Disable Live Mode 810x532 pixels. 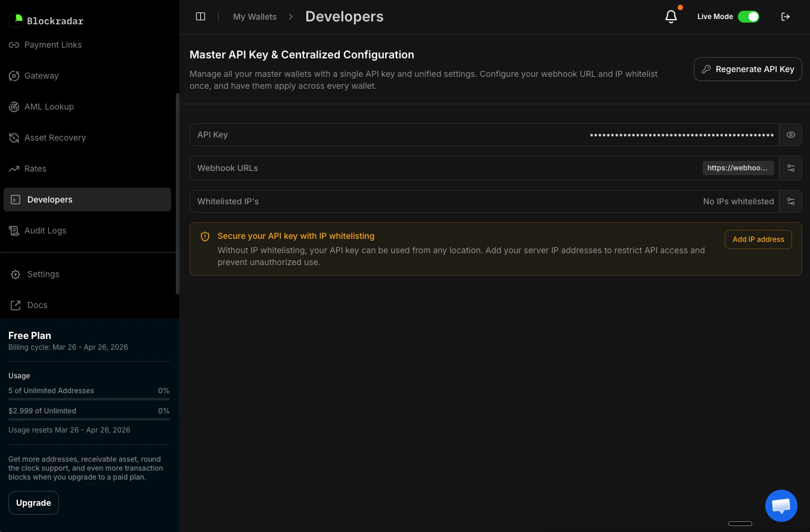(x=749, y=17)
